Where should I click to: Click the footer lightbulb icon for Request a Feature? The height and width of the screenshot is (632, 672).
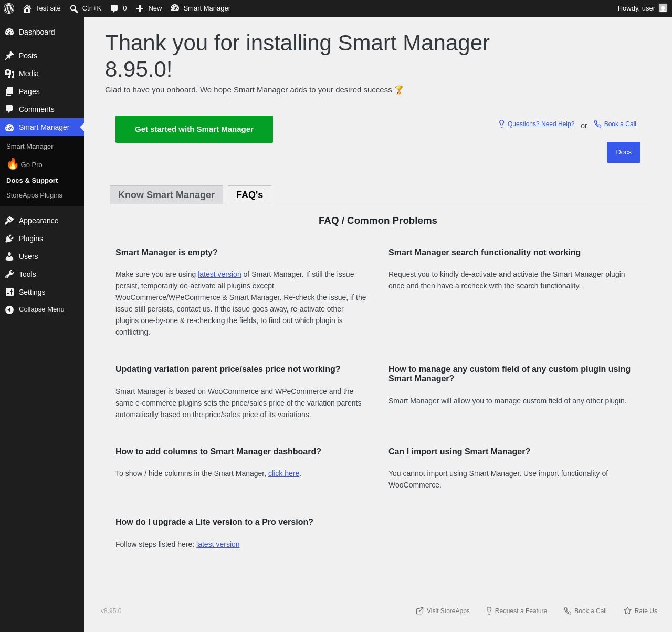pos(489,611)
